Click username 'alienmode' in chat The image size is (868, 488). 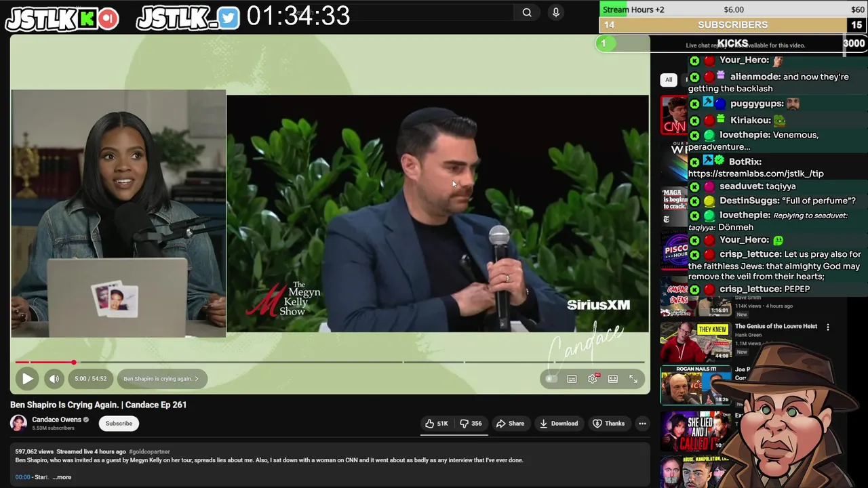coord(755,77)
